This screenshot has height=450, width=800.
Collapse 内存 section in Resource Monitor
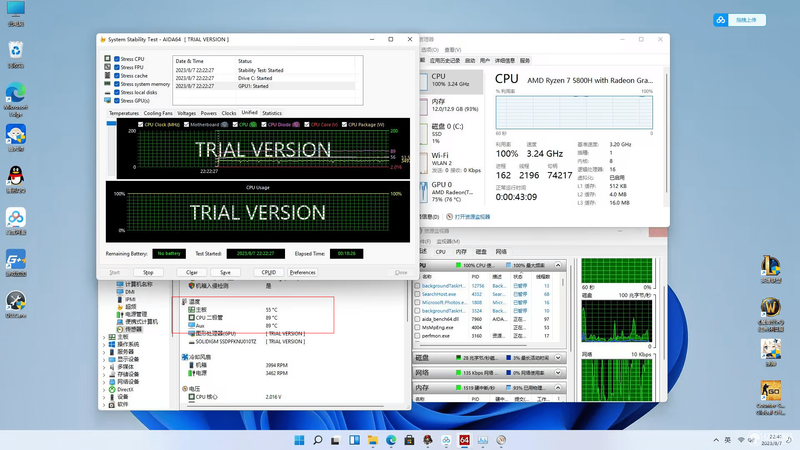(558, 388)
